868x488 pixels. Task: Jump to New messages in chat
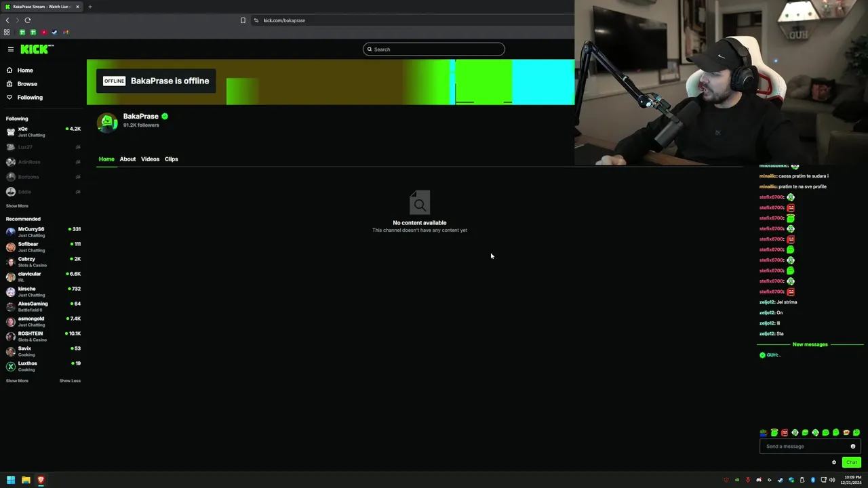coord(810,344)
